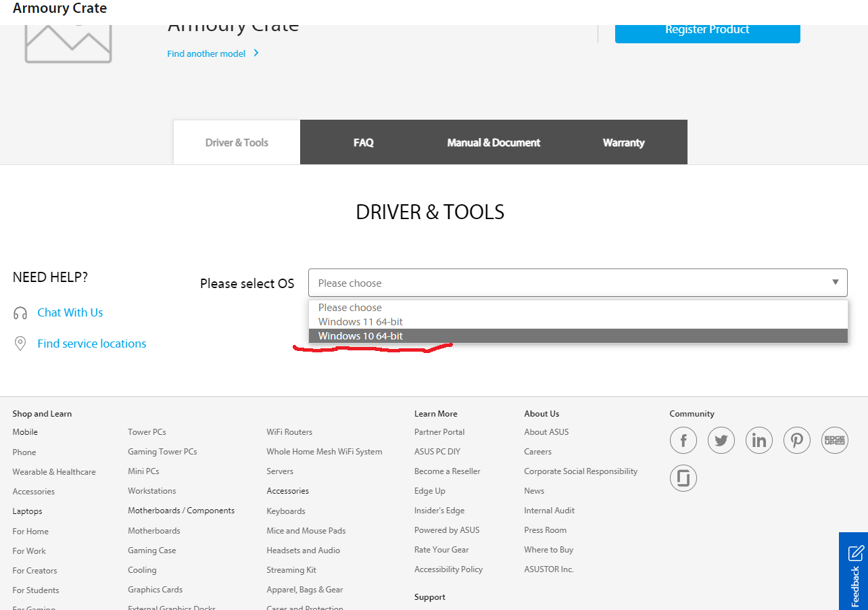Open the Laptops footer link

click(27, 511)
